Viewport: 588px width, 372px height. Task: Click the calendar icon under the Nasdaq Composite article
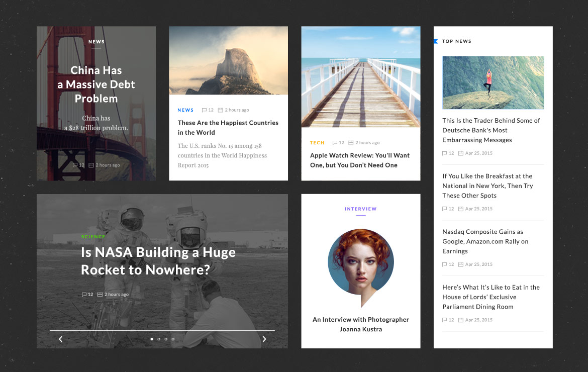click(x=461, y=264)
